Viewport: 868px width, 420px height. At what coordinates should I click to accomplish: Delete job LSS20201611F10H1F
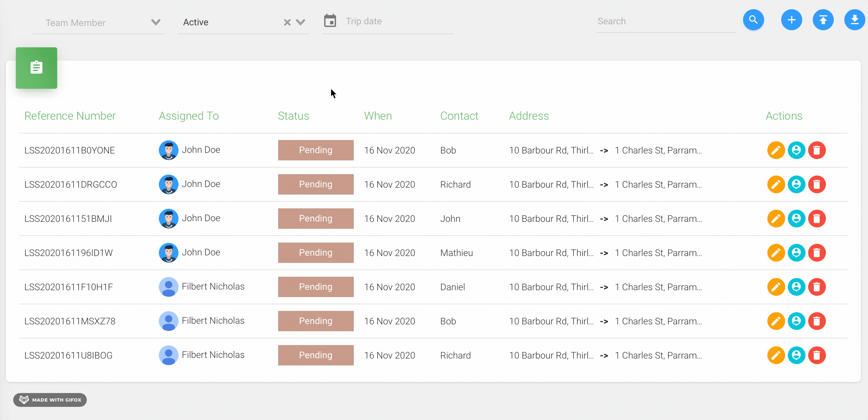point(817,287)
